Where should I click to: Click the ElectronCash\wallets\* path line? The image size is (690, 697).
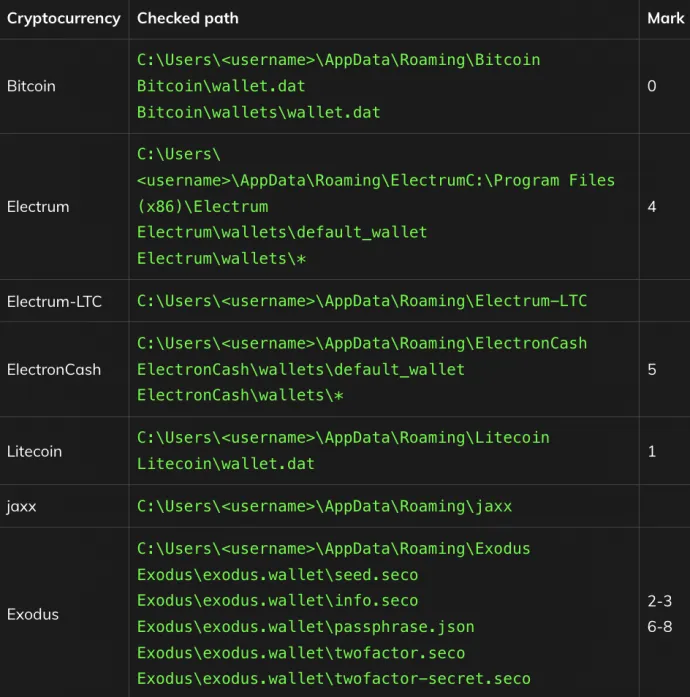tap(240, 395)
